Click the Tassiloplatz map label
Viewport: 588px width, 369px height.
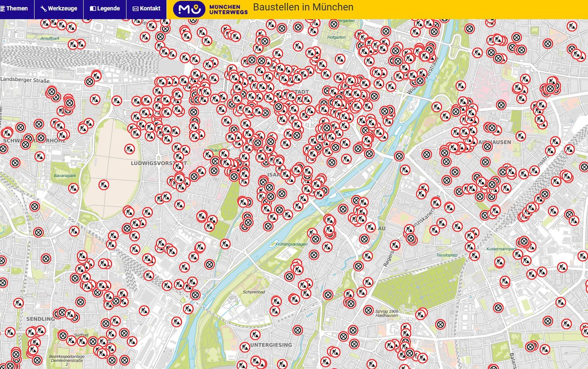[x=447, y=255]
